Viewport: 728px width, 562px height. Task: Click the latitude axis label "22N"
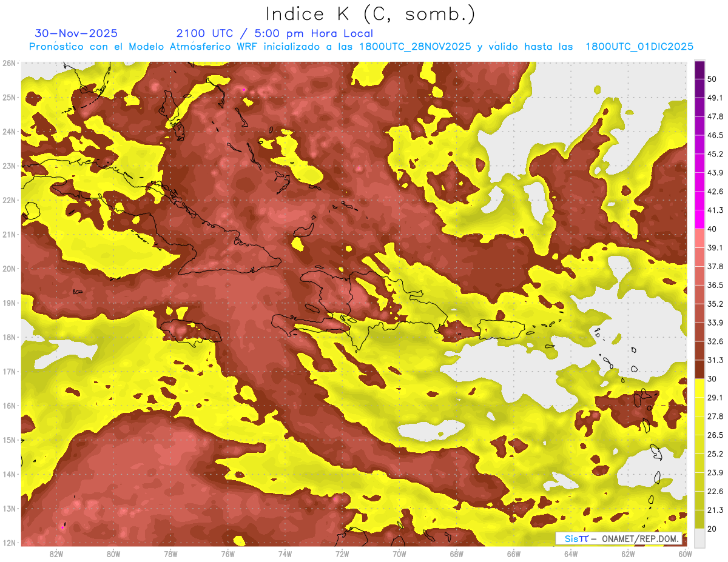8,200
